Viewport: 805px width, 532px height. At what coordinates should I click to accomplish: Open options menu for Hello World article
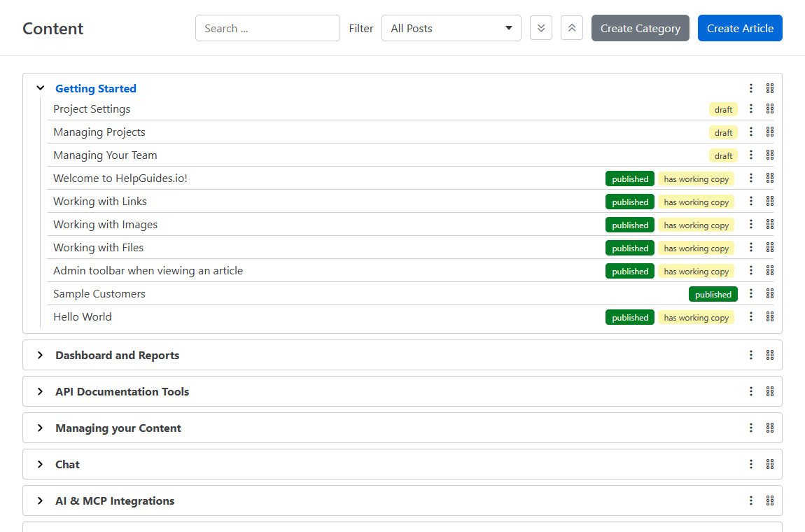751,317
